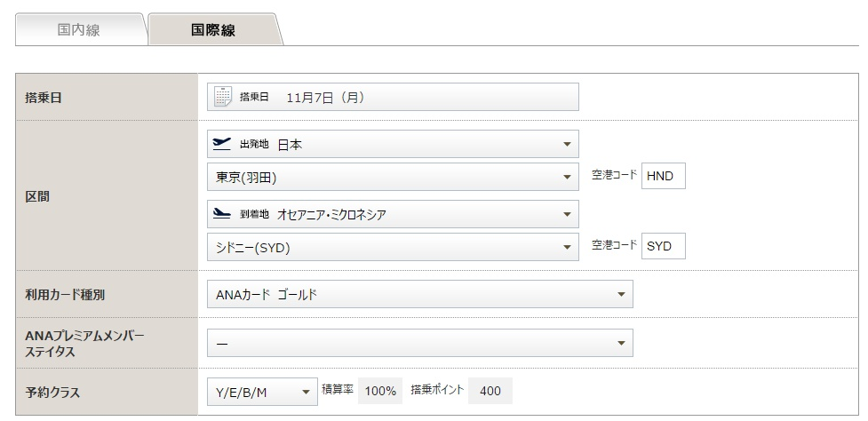Open the Y/E/B/M booking class dropdown

point(262,392)
